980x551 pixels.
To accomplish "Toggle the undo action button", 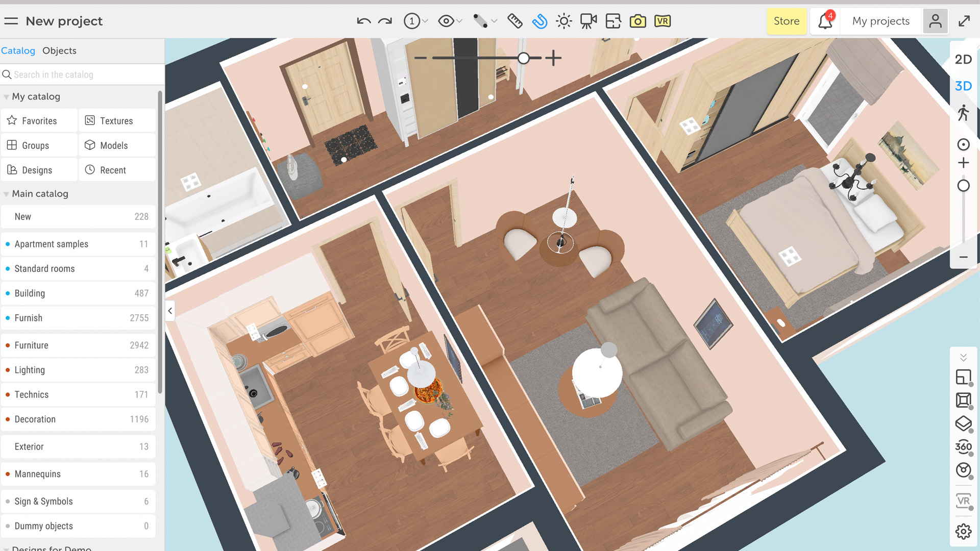I will click(x=364, y=21).
